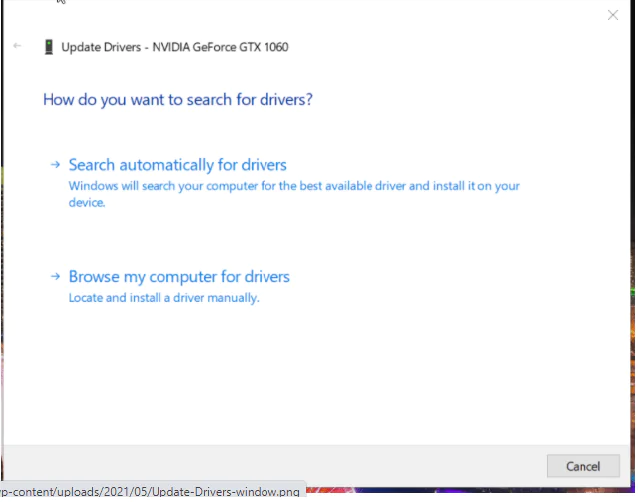Click 'Windows will search your computer' description

tap(294, 194)
